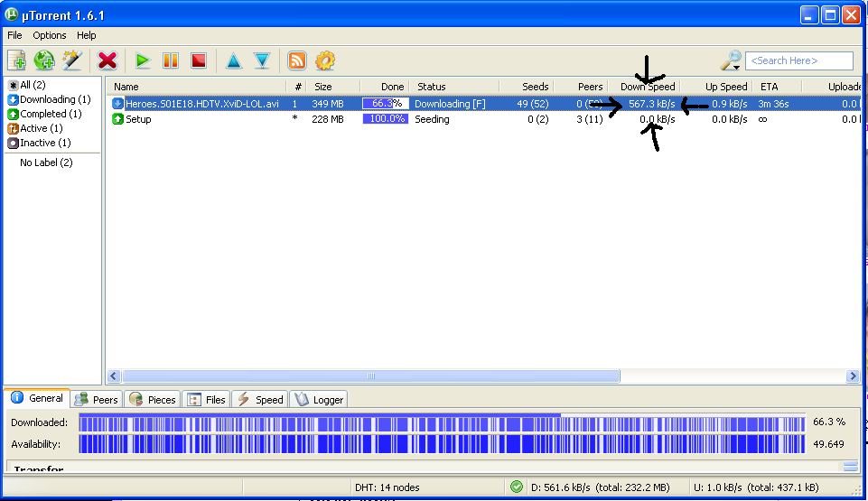This screenshot has height=501, width=868.
Task: Click the 3m 36s ETA cell
Action: (773, 104)
